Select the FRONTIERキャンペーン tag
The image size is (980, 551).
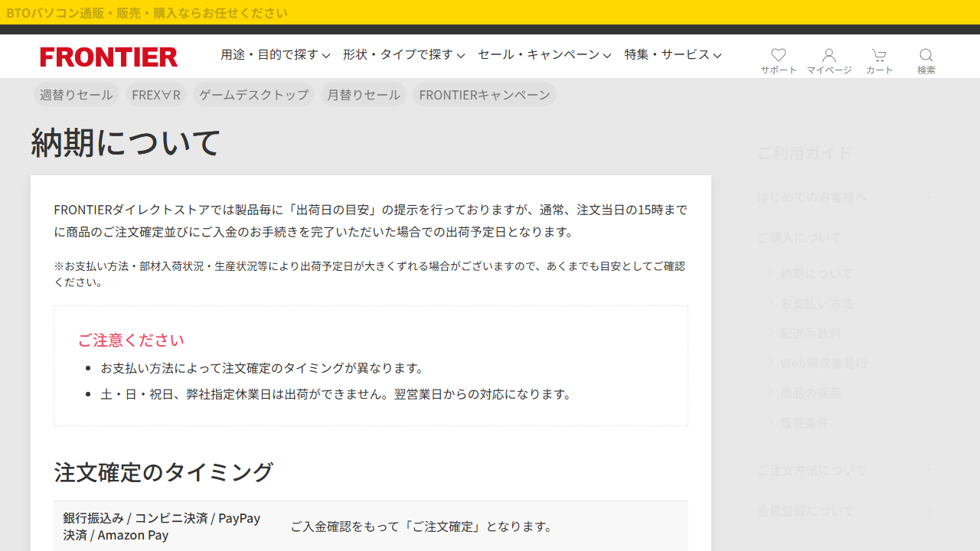point(484,94)
